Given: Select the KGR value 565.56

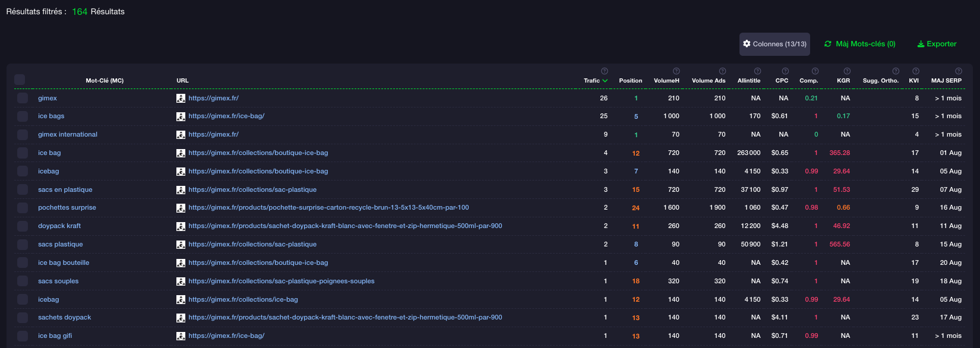Looking at the screenshot, I should [x=840, y=245].
